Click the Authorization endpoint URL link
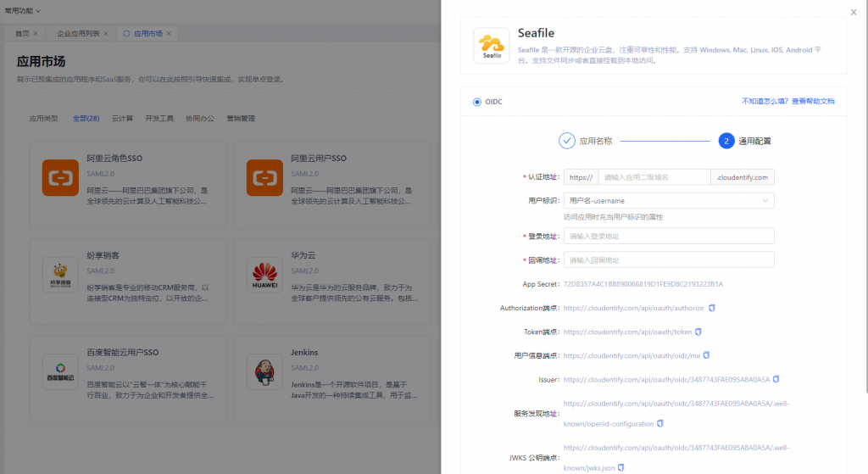This screenshot has height=474, width=868. point(633,308)
